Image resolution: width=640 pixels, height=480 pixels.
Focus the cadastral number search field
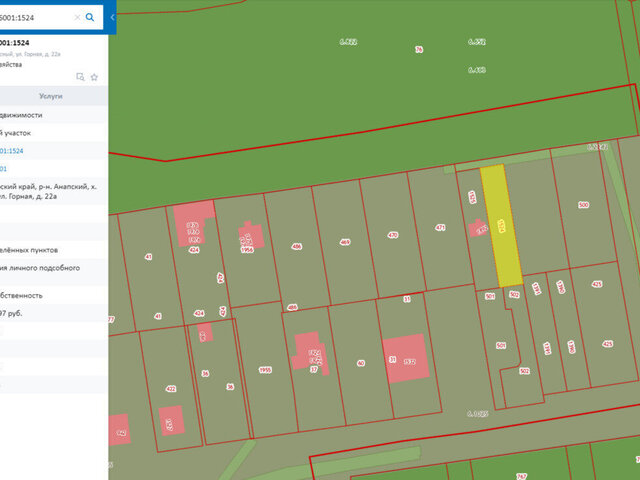(x=36, y=17)
